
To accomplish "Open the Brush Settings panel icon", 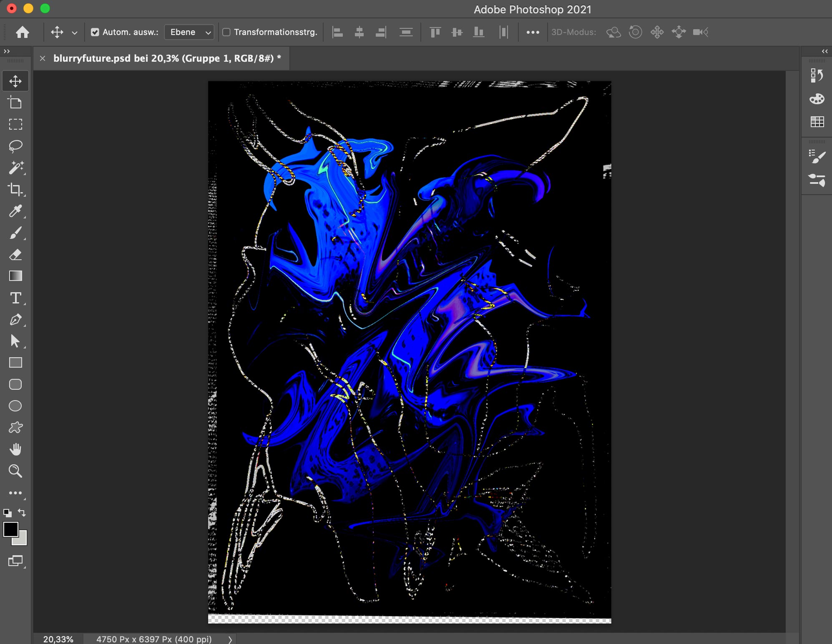I will point(817,157).
